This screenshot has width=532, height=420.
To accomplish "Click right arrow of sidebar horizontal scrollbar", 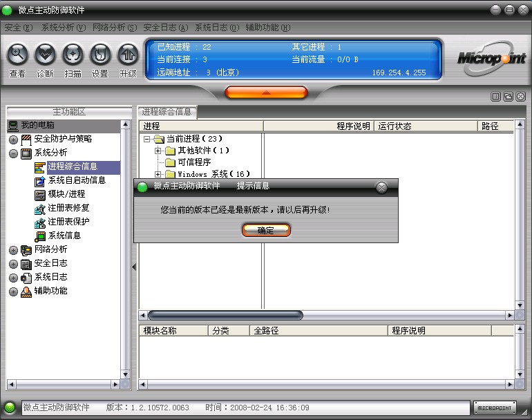I will tap(115, 384).
